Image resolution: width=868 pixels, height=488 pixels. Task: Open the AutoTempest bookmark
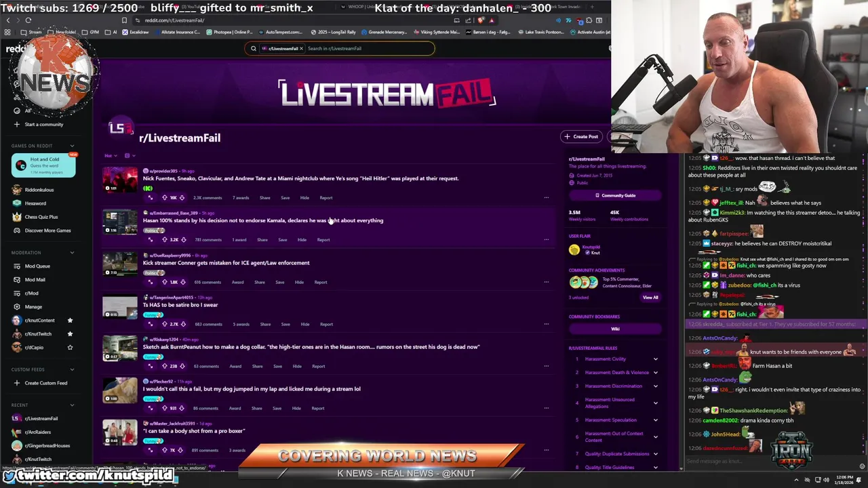[282, 32]
